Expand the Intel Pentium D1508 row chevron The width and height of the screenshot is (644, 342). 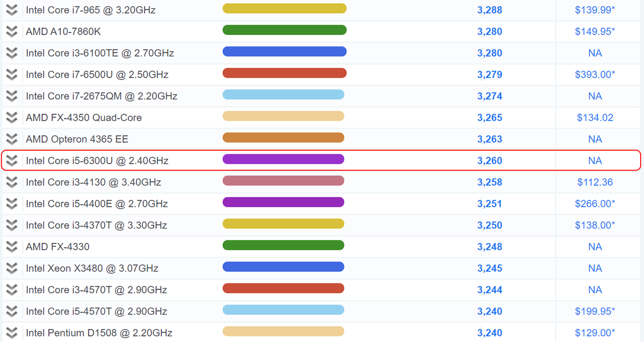pyautogui.click(x=12, y=333)
